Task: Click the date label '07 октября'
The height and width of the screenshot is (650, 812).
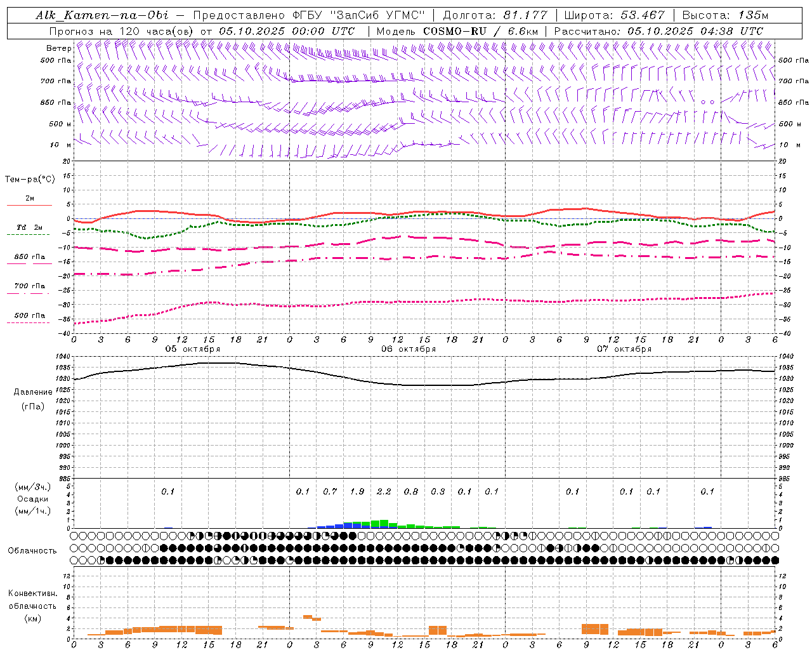Action: (624, 349)
